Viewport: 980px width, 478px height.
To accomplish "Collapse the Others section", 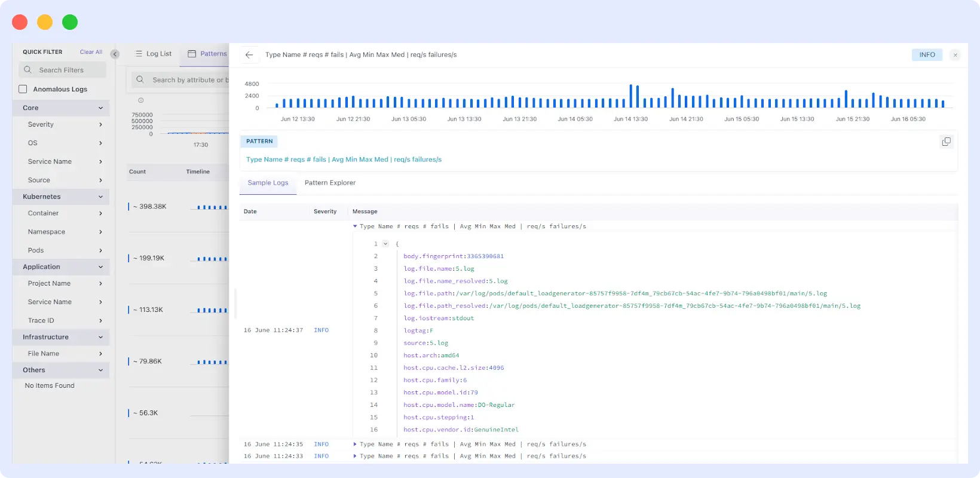I will [100, 370].
